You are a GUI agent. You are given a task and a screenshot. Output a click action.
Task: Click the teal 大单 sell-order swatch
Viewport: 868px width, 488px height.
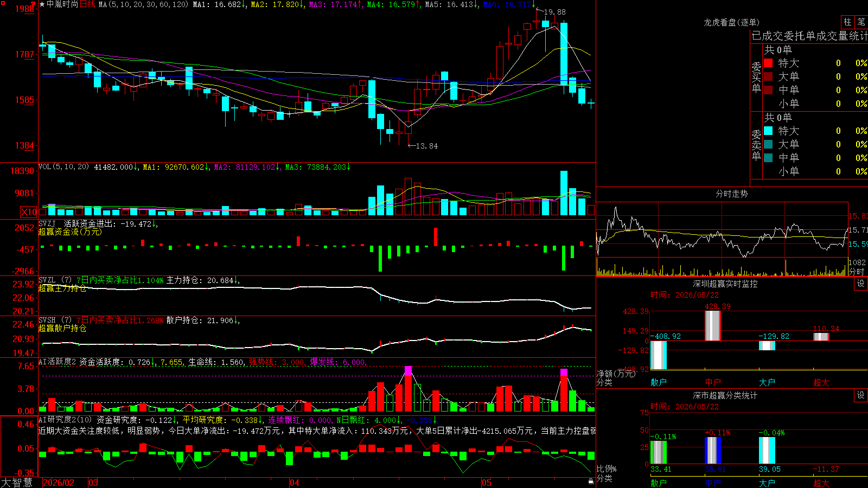[x=768, y=144]
